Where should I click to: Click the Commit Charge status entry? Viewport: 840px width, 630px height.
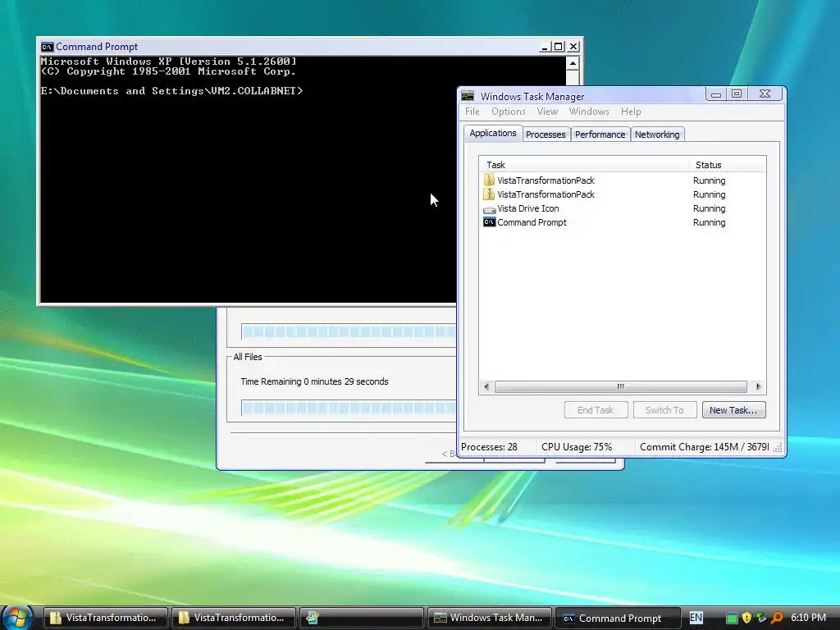704,447
